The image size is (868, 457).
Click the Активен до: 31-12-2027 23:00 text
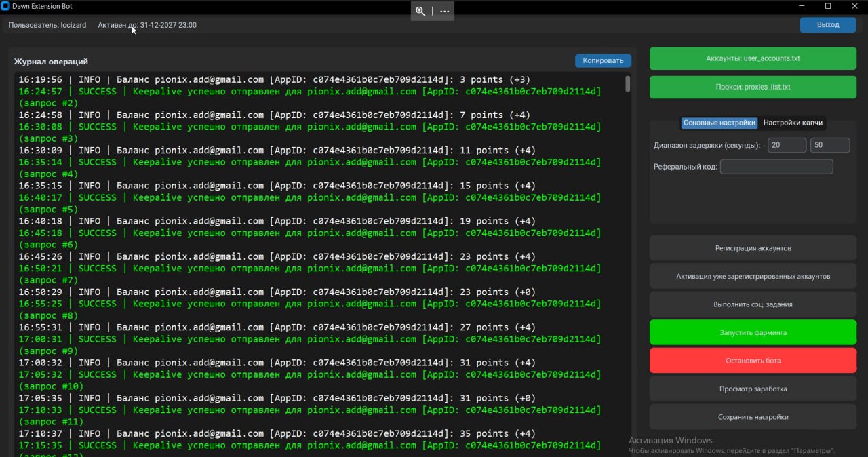click(147, 25)
